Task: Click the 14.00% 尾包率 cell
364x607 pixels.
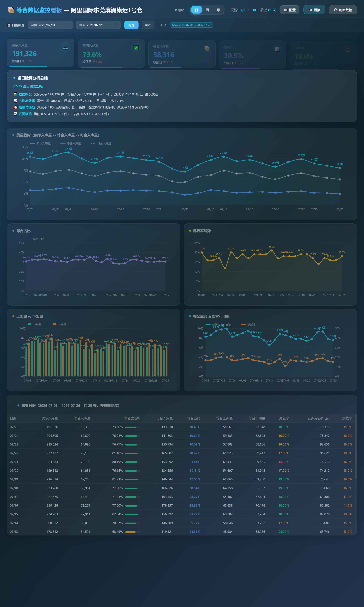Action: [x=284, y=462]
